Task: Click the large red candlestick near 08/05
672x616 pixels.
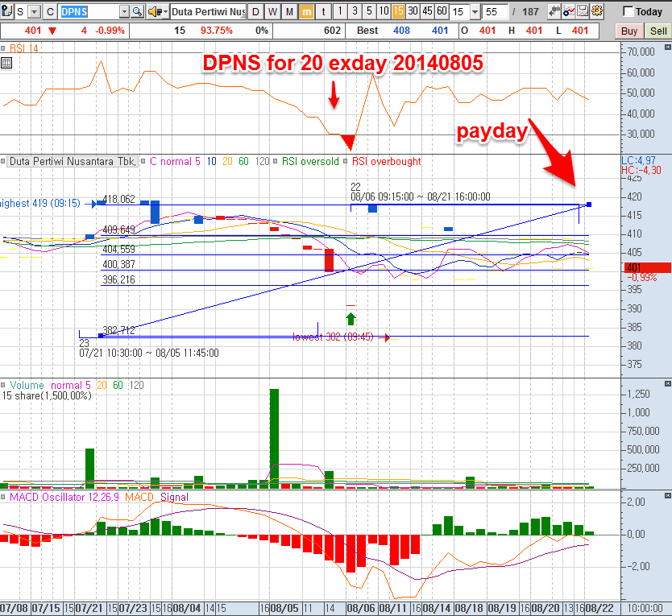Action: pyautogui.click(x=329, y=260)
